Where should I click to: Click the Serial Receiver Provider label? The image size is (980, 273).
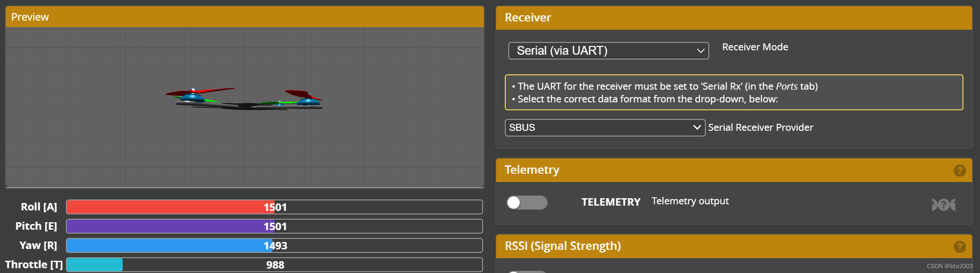pos(760,127)
